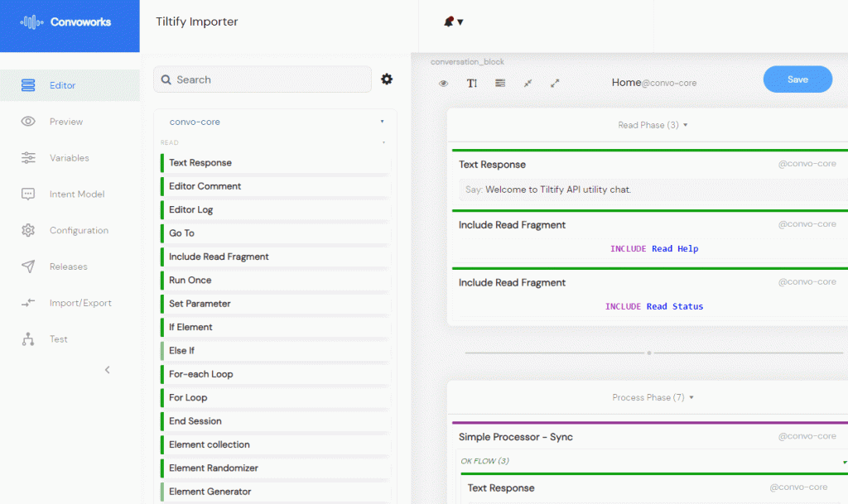Click the Preview eye sidebar icon
The image size is (848, 504).
click(28, 122)
